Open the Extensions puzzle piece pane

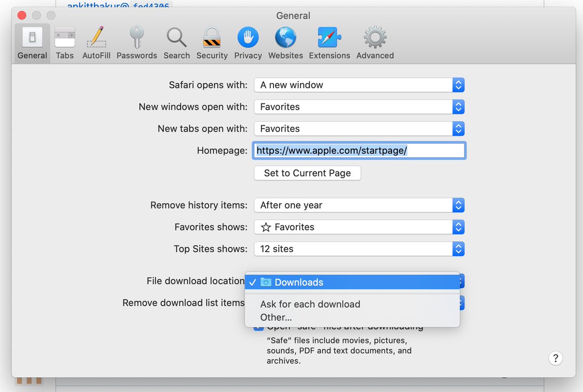point(329,43)
